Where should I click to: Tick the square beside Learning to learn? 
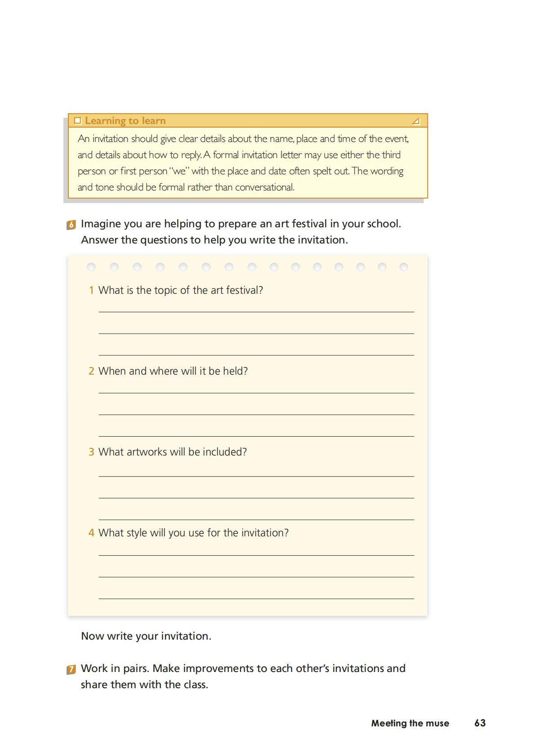pos(77,120)
